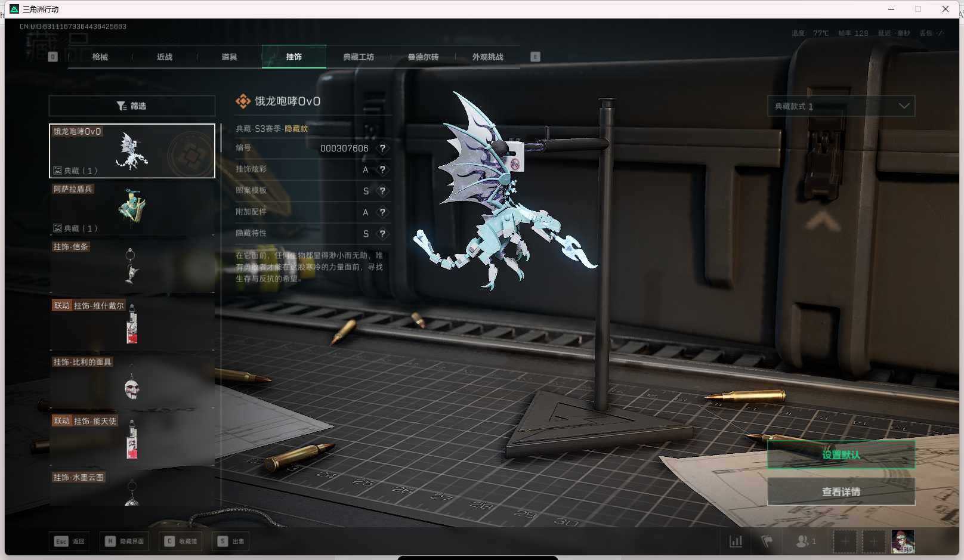Screen dimensions: 964x560
Task: Open the bar chart statistics icon
Action: [x=736, y=542]
